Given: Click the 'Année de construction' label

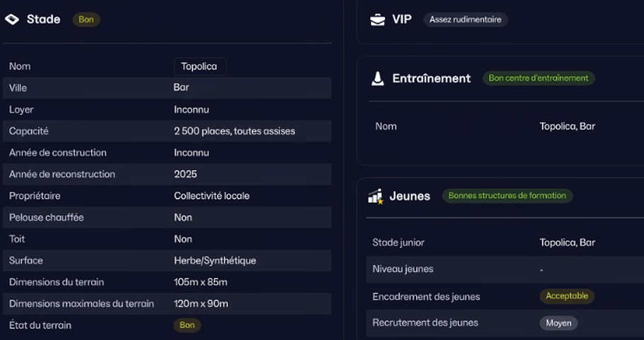Looking at the screenshot, I should pos(58,153).
